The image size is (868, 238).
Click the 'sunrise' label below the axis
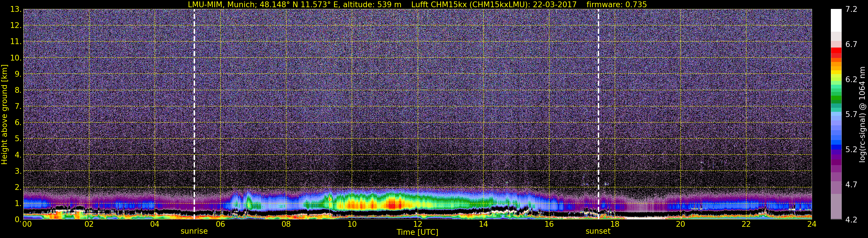(194, 231)
